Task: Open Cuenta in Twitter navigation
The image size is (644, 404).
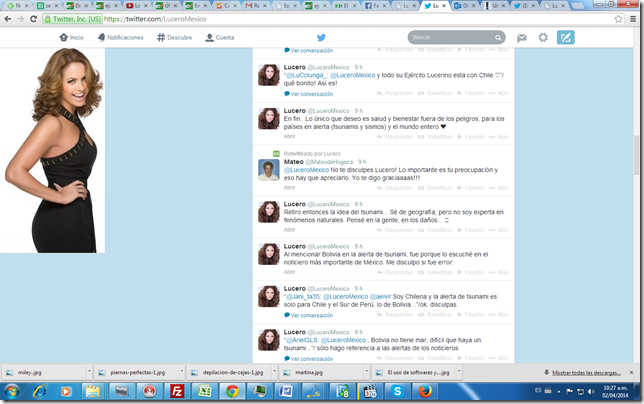Action: [x=220, y=37]
